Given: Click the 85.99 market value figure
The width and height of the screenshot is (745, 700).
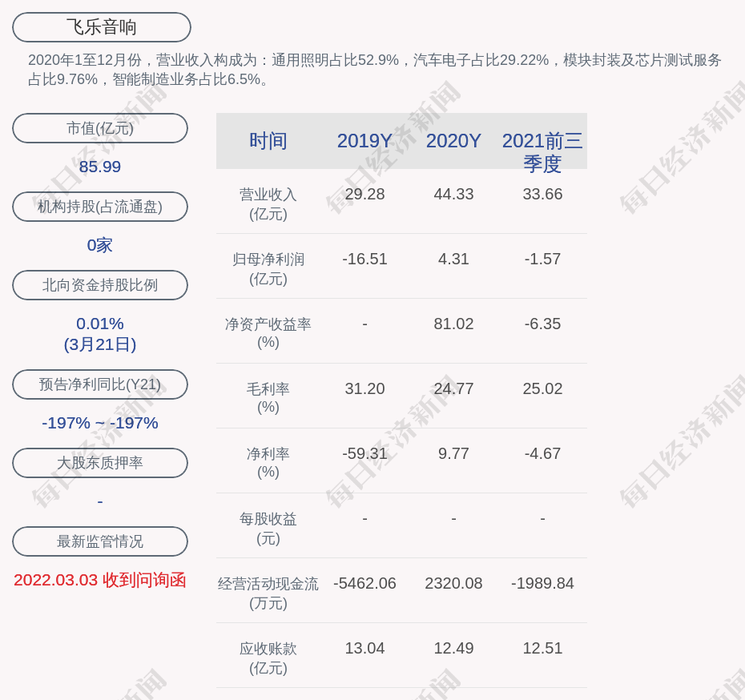Looking at the screenshot, I should click(x=100, y=167).
